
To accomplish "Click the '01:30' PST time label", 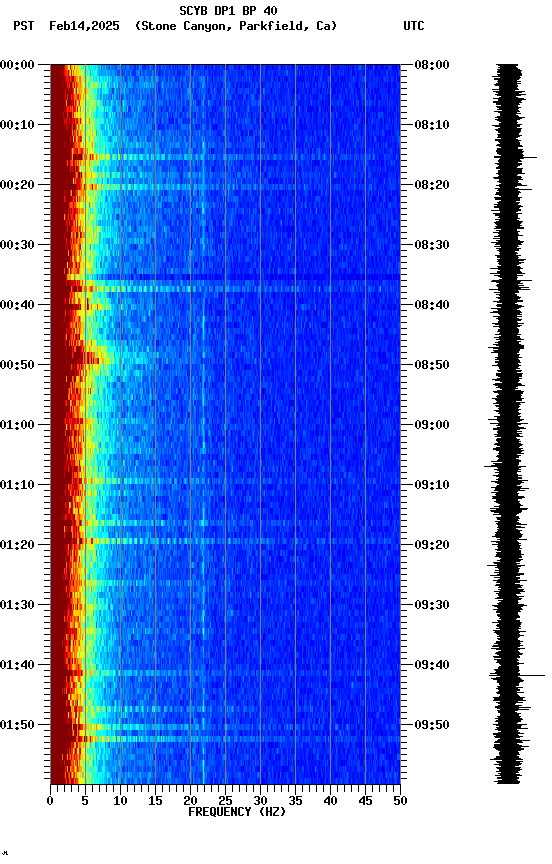I will [17, 606].
